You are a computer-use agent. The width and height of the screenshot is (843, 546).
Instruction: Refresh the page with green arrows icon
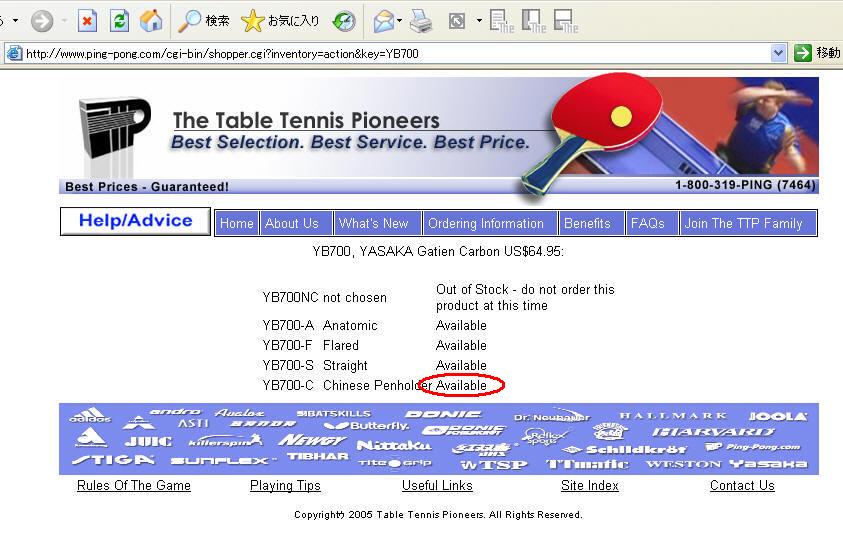coord(119,21)
